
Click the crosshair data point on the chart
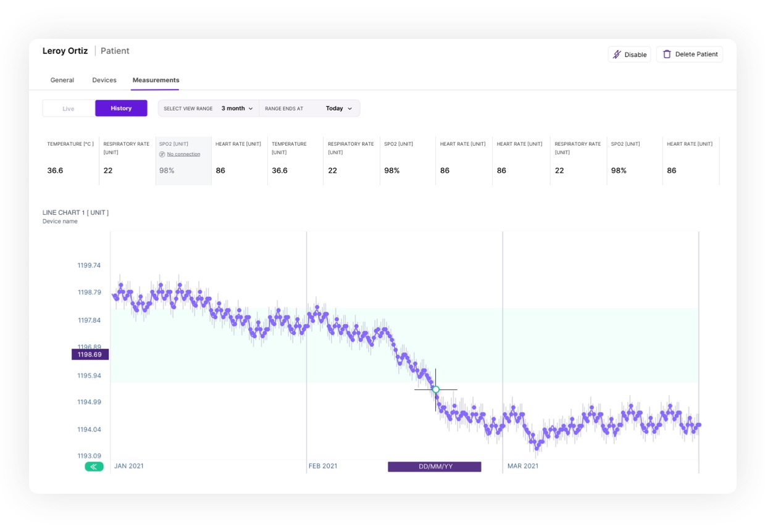pos(436,389)
